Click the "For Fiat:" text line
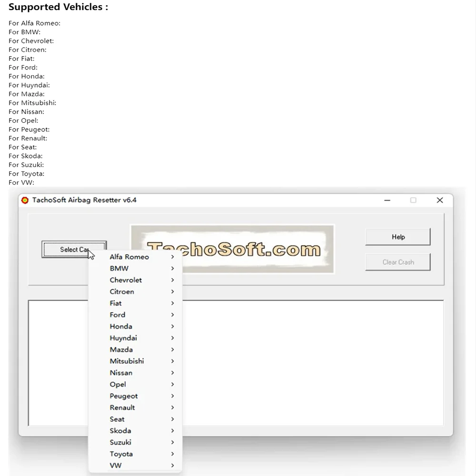476x476 pixels. point(21,59)
